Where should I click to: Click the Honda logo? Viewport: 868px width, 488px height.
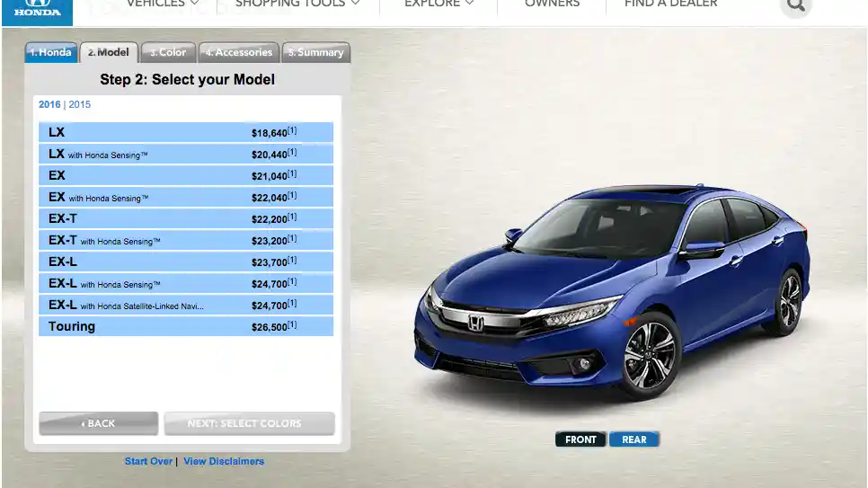tap(37, 12)
